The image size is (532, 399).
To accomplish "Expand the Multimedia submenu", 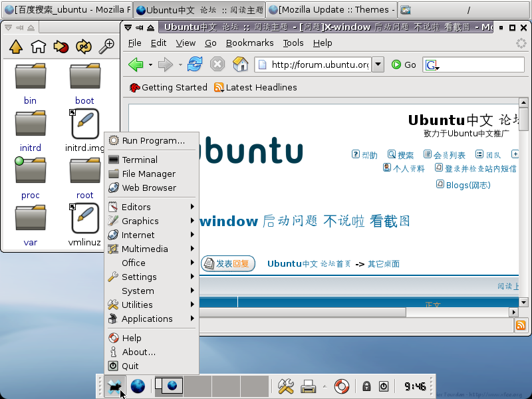I will click(x=152, y=249).
